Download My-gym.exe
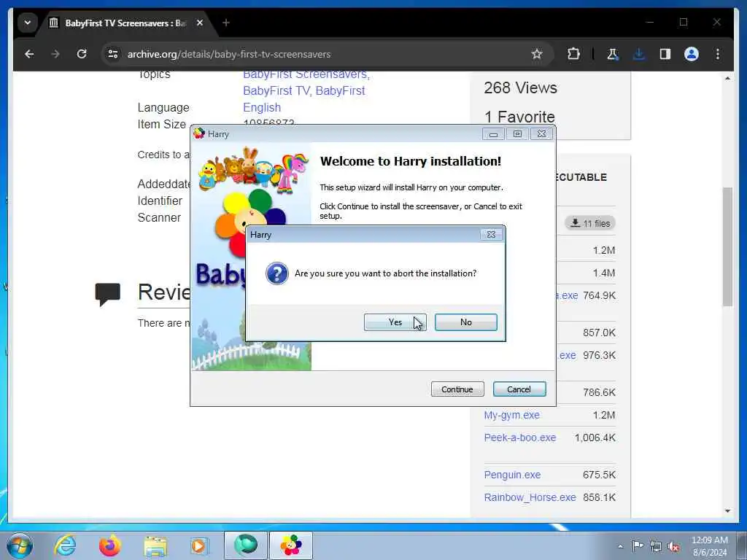This screenshot has height=560, width=747. 511,415
